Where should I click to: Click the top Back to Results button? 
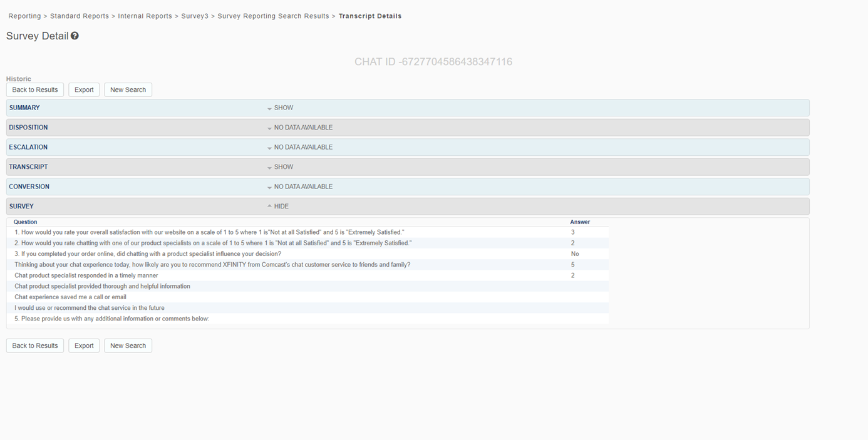[35, 90]
